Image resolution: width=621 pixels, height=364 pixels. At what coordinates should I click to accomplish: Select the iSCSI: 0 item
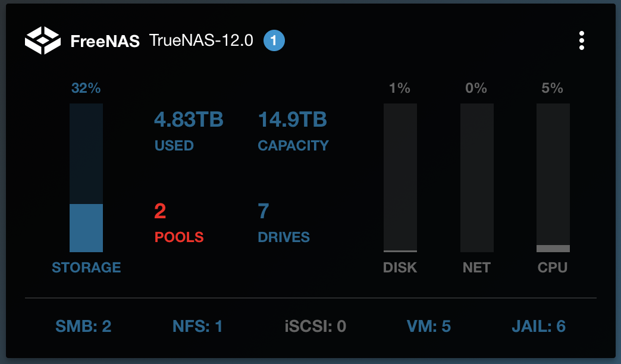coord(315,327)
